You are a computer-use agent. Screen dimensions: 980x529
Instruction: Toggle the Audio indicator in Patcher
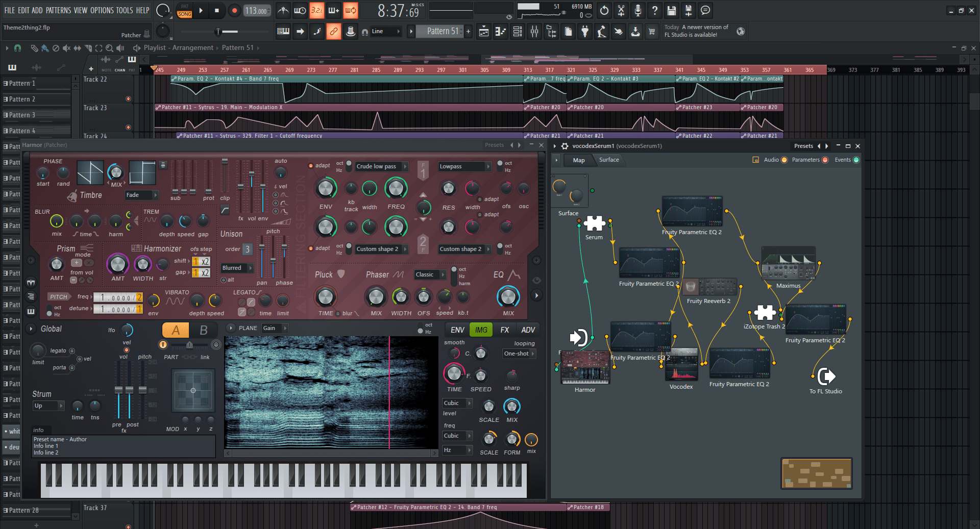click(784, 160)
